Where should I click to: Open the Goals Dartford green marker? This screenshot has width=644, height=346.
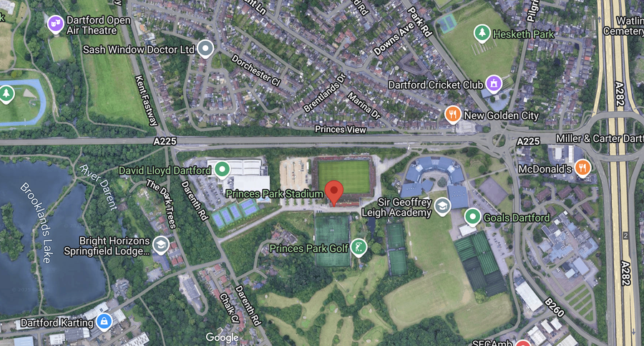point(472,217)
